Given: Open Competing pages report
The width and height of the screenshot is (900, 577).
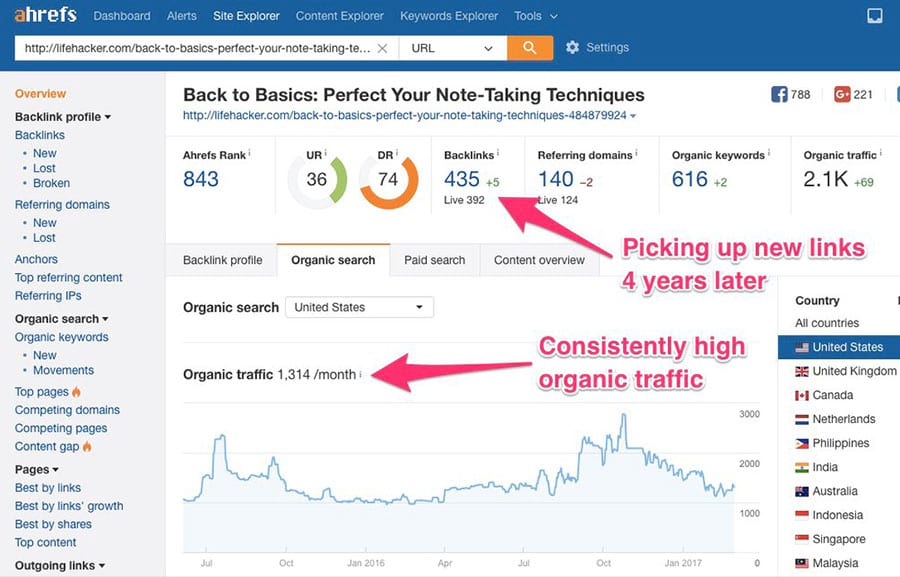Looking at the screenshot, I should [61, 428].
